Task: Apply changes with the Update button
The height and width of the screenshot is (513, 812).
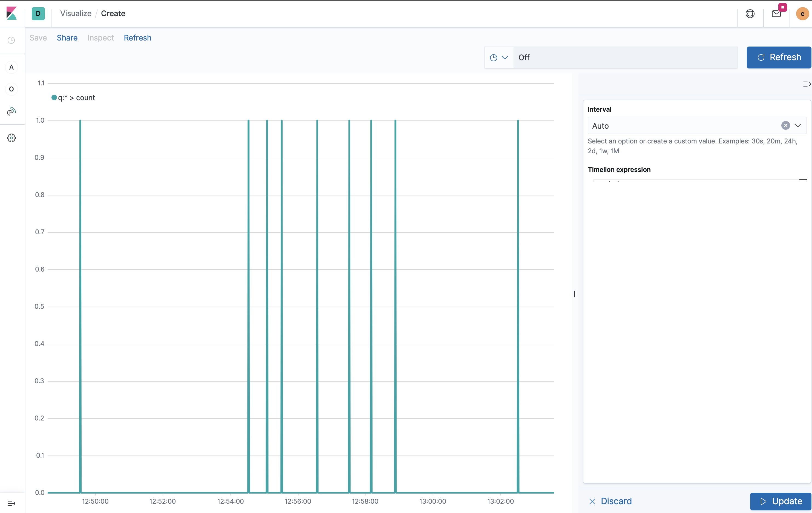Action: click(x=780, y=501)
